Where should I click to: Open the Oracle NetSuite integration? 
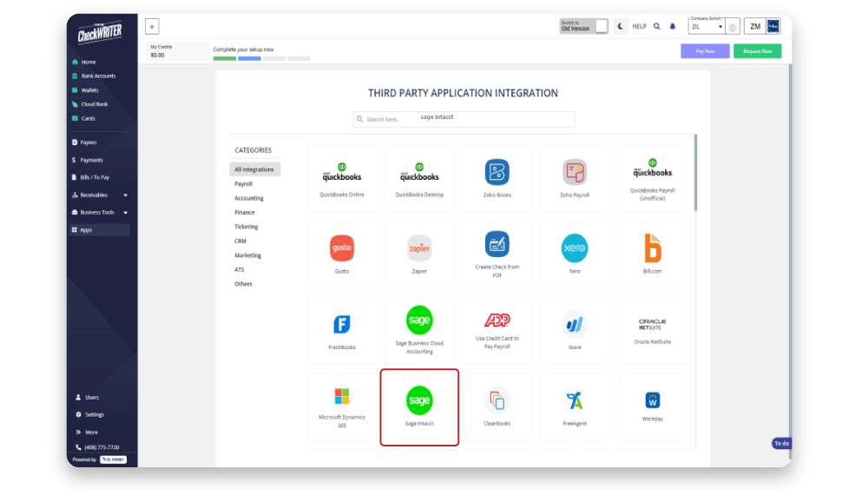coord(652,331)
